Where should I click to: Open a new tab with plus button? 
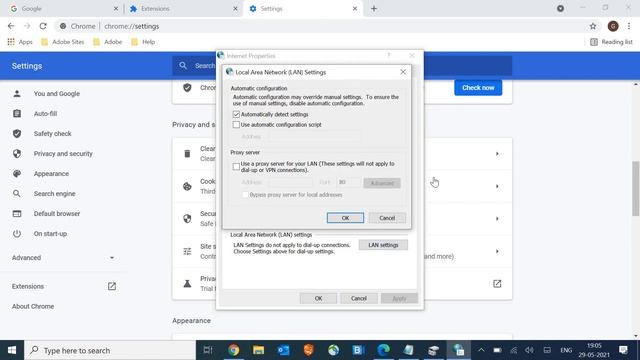[373, 9]
